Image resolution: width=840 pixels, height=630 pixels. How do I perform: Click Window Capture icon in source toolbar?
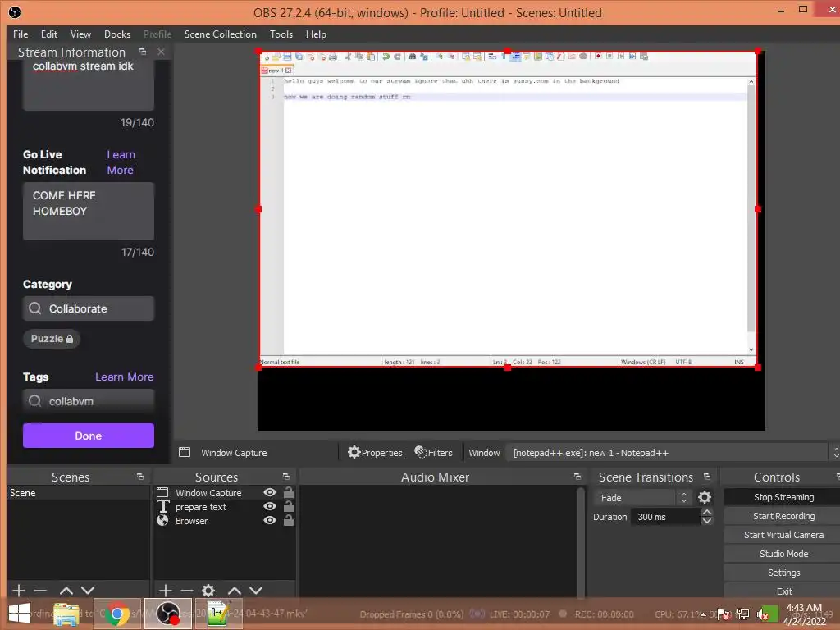coord(185,453)
